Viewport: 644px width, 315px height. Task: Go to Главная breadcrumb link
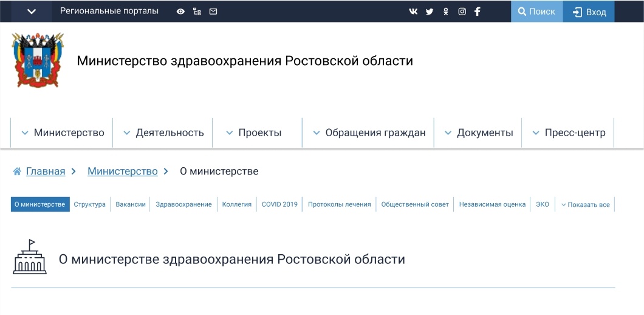pyautogui.click(x=45, y=171)
